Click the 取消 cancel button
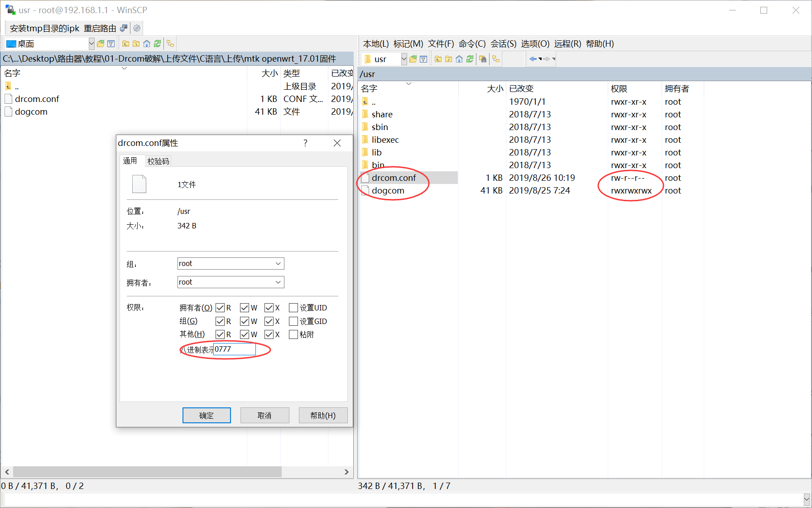The height and width of the screenshot is (508, 812). tap(264, 416)
